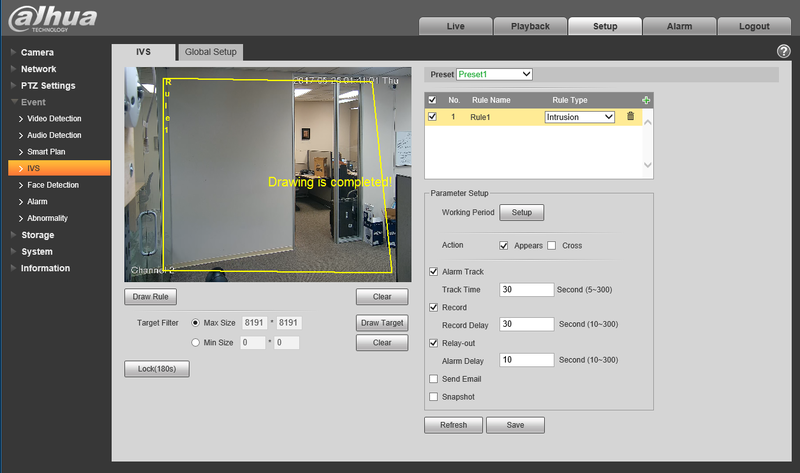Open the Rule Type Intrusion dropdown
800x473 pixels.
point(580,117)
